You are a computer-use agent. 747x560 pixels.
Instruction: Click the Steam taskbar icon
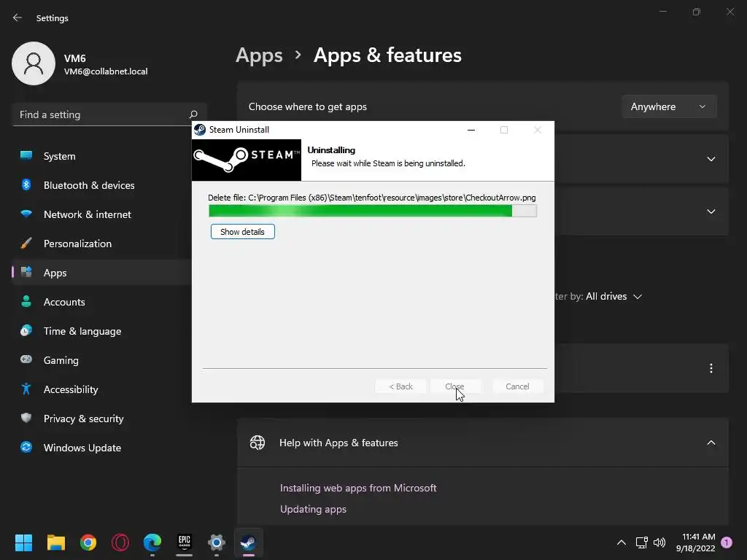pos(248,542)
